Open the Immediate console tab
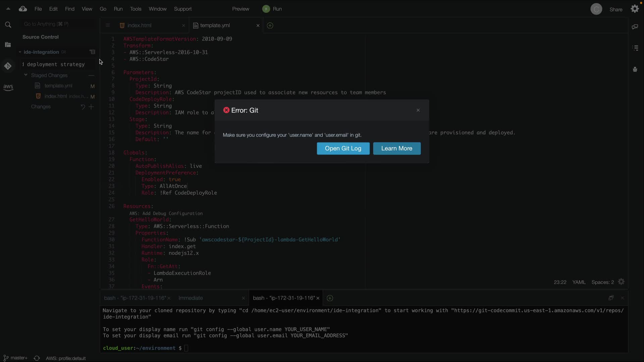 click(191, 298)
